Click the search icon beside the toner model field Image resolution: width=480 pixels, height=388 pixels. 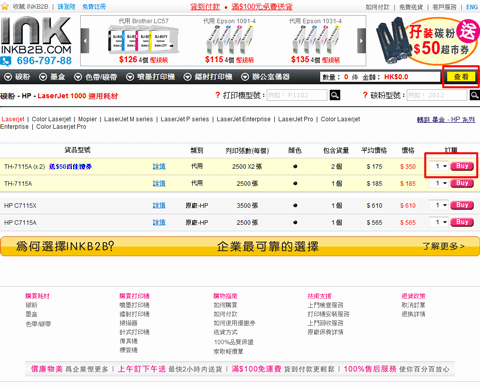475,95
